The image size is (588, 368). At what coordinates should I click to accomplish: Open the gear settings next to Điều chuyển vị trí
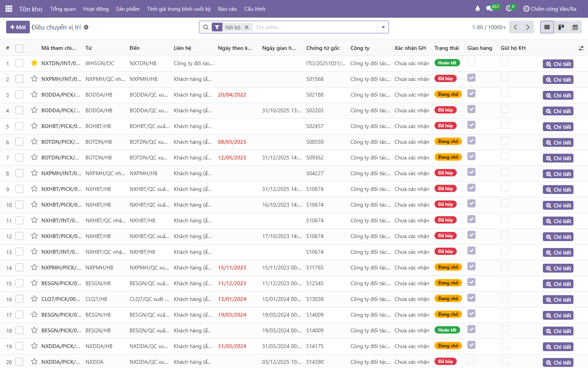pyautogui.click(x=86, y=27)
